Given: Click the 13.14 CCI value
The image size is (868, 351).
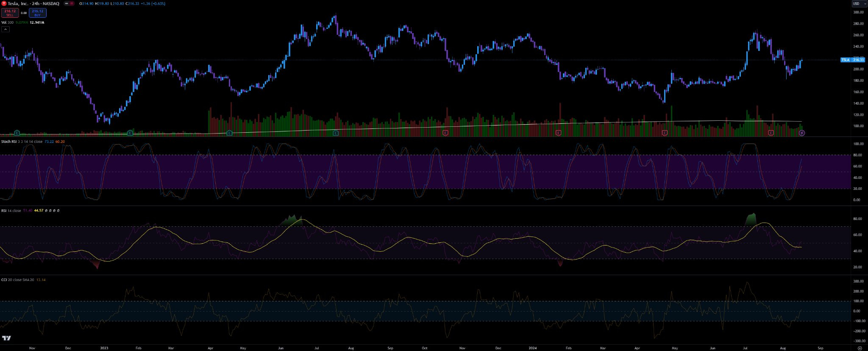Looking at the screenshot, I should pos(41,280).
